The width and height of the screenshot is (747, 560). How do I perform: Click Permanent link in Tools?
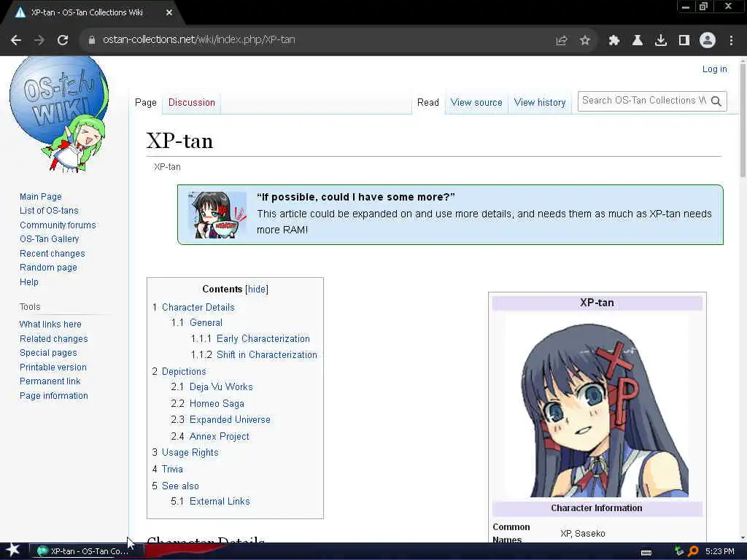(x=50, y=381)
